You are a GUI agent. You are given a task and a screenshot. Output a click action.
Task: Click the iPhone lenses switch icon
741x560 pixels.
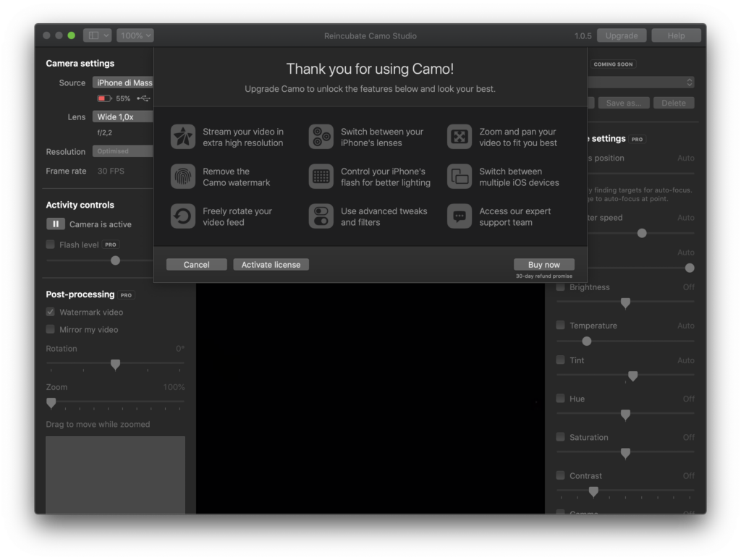click(x=321, y=137)
